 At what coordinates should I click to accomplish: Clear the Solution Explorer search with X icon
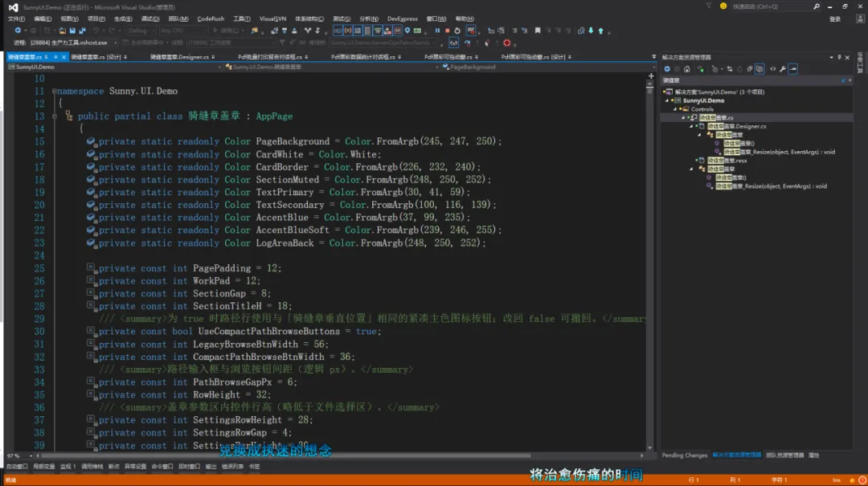tap(843, 81)
